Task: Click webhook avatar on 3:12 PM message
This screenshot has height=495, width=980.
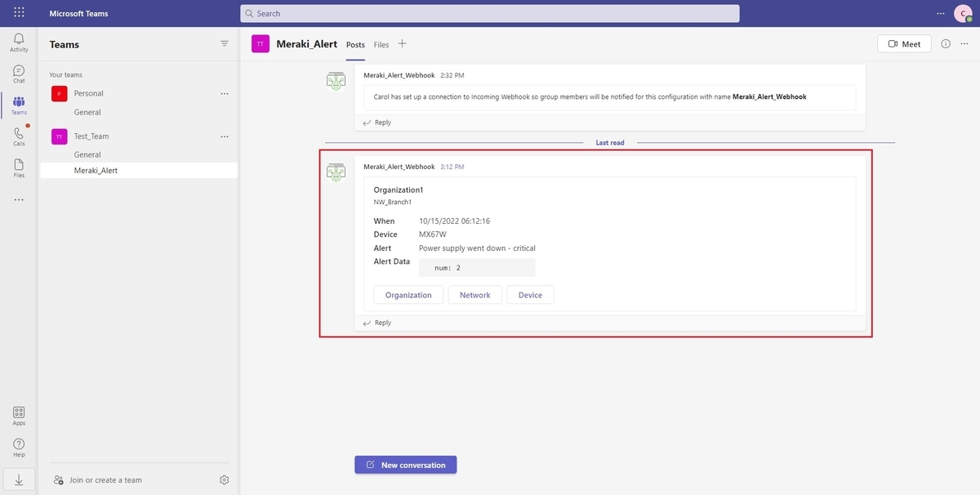Action: (336, 172)
